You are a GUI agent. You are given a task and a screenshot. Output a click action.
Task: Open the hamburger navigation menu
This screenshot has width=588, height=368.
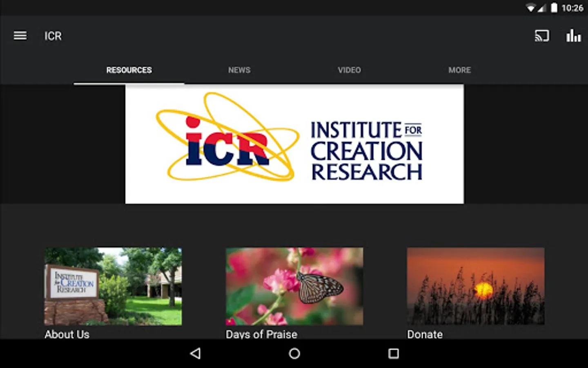pos(20,36)
